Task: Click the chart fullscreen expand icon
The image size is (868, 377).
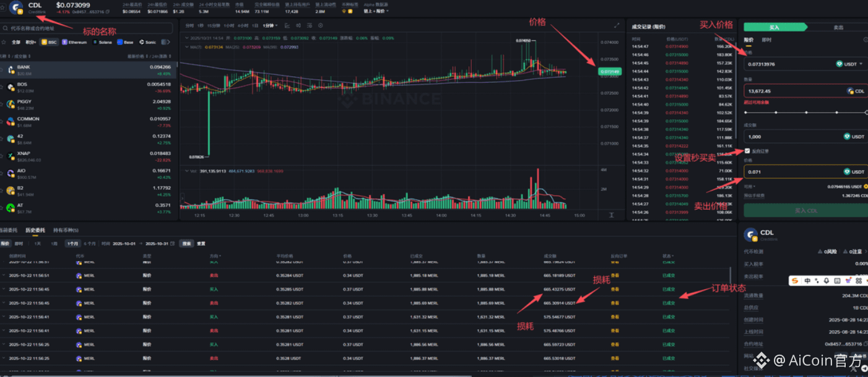Action: pyautogui.click(x=617, y=25)
